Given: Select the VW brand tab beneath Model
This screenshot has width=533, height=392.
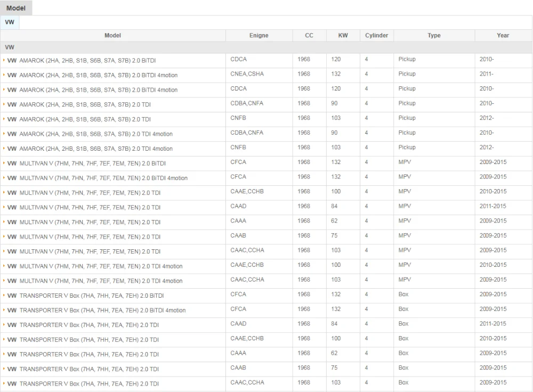Looking at the screenshot, I should pyautogui.click(x=10, y=22).
